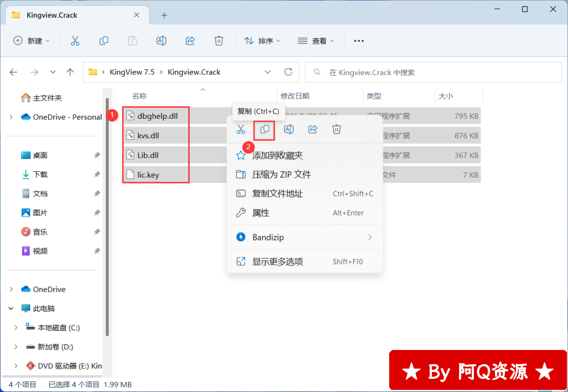Click the Cut scissors icon in the context menu
Image resolution: width=568 pixels, height=392 pixels.
241,129
